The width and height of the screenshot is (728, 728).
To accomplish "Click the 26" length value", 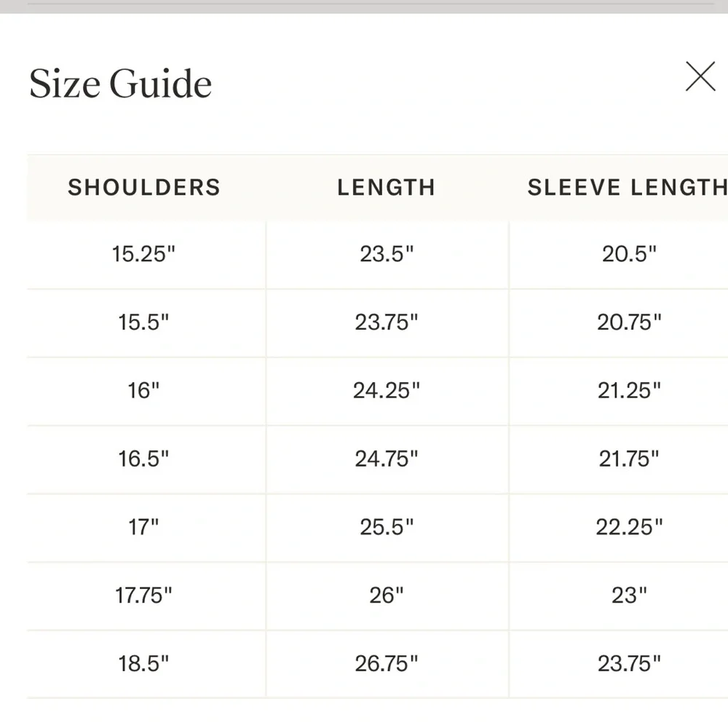I will point(387,596).
